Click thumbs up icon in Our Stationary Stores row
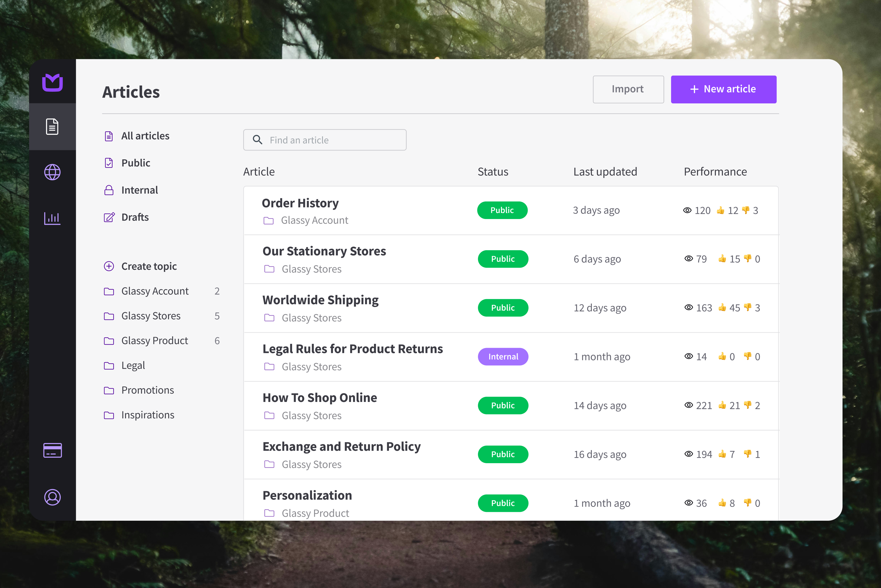Viewport: 881px width, 588px height. [x=722, y=258]
